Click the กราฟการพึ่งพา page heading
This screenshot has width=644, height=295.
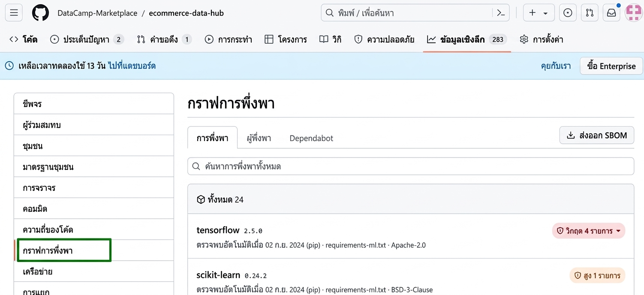click(x=231, y=104)
